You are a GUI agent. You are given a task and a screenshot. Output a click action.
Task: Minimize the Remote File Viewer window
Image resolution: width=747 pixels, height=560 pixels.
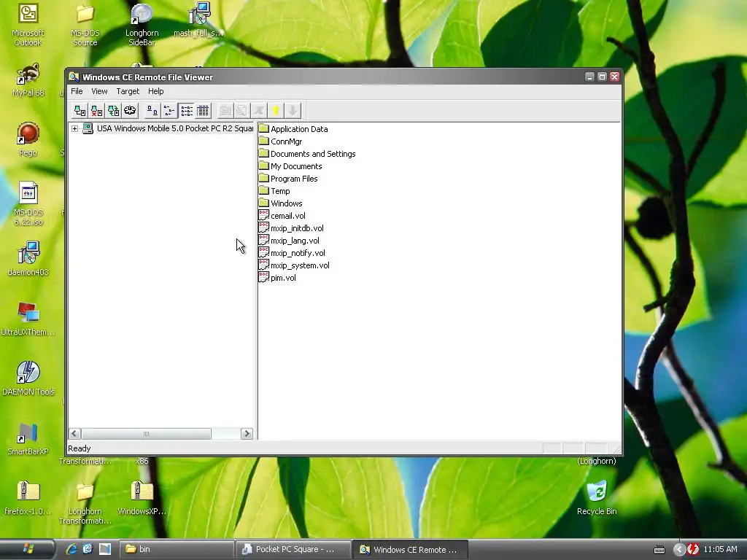point(589,77)
